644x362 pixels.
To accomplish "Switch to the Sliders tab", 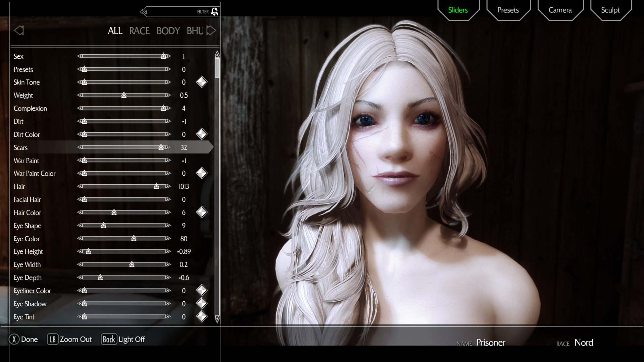I will pyautogui.click(x=458, y=10).
